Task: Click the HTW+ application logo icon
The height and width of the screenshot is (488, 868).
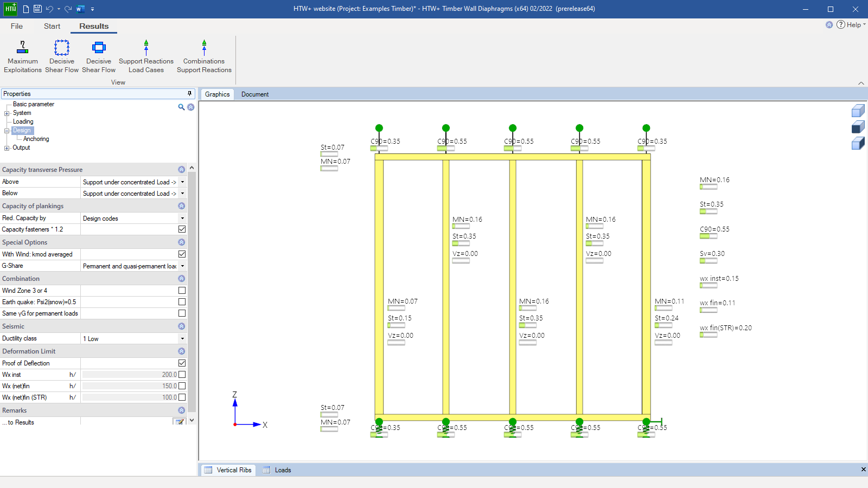Action: 10,9
